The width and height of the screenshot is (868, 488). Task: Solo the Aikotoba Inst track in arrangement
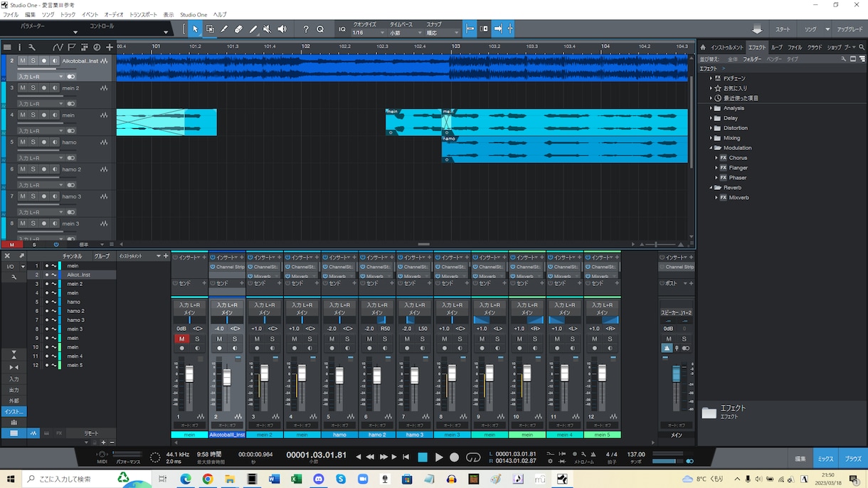(33, 61)
